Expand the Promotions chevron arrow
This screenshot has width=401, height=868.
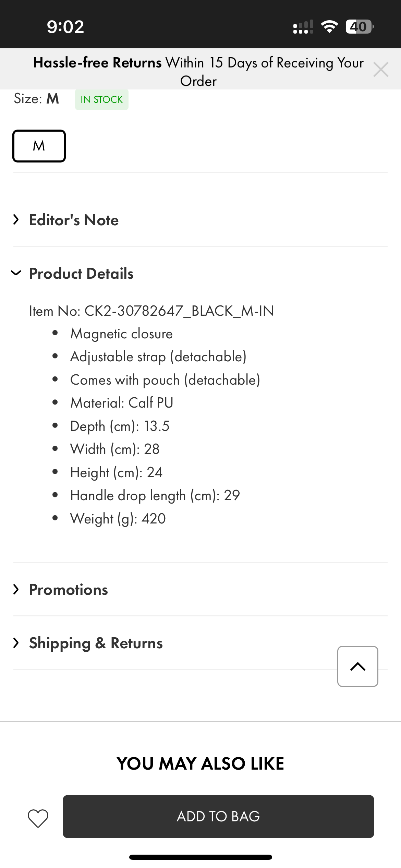pyautogui.click(x=16, y=590)
